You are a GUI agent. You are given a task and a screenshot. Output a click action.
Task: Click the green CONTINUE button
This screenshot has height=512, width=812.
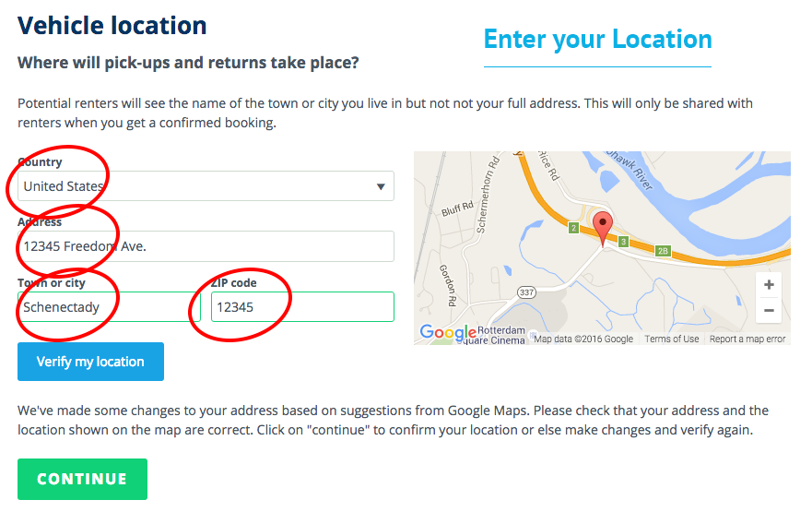82,479
